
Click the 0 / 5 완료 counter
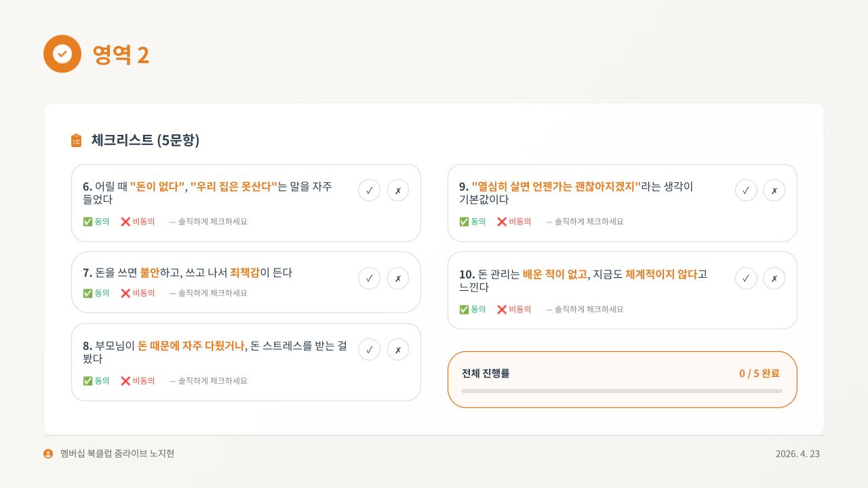[759, 373]
